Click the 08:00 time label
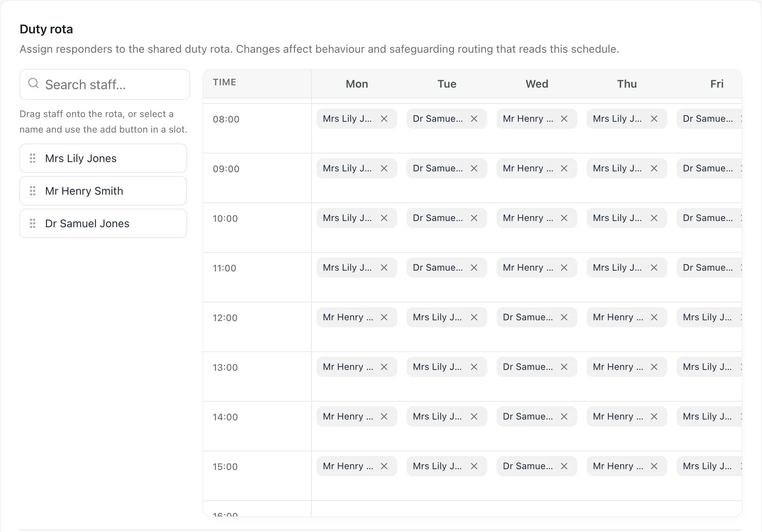762x532 pixels. 226,119
